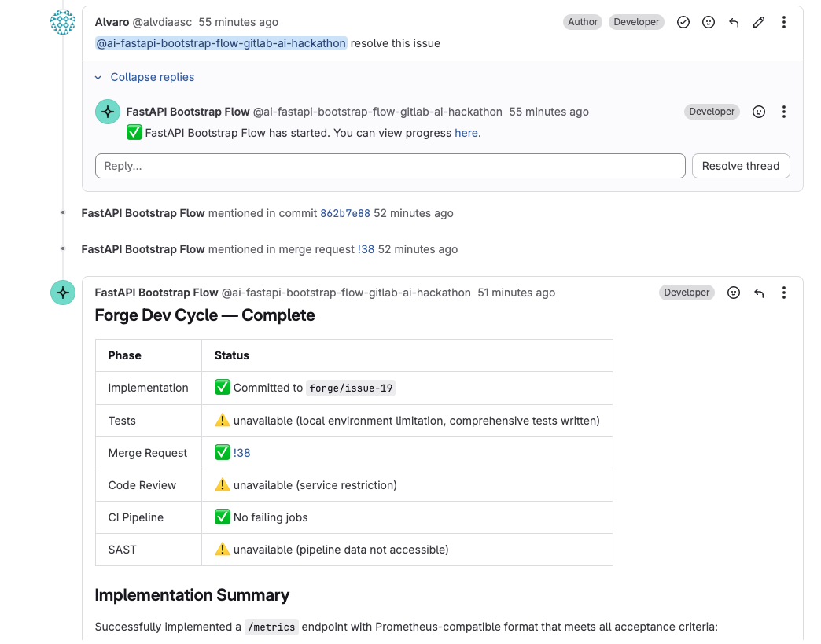Click the @ai-fastapi-bootstrap-flow-gitlab-ai-hackathon mention in Alvaro's comment
The height and width of the screenshot is (644, 821).
(x=220, y=43)
